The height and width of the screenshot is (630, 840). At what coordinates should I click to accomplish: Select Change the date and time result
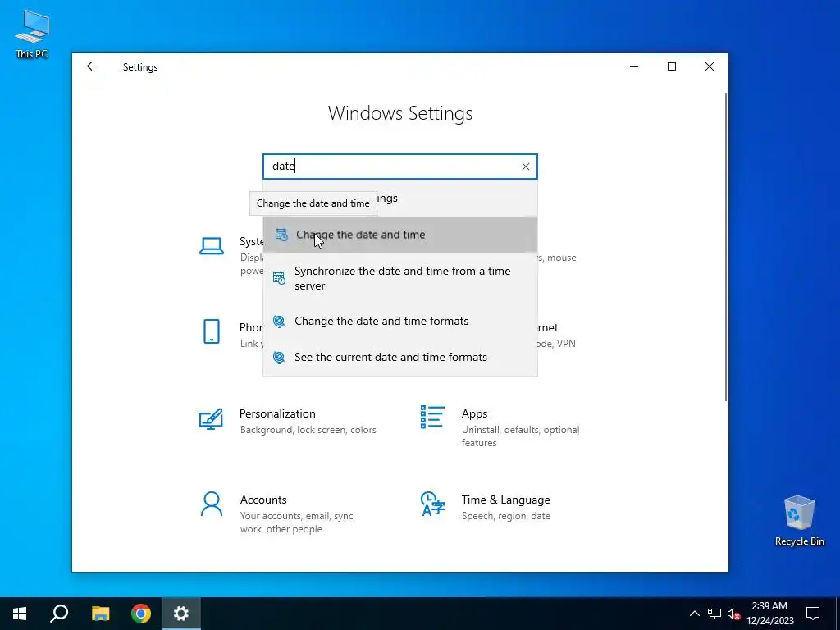(x=399, y=235)
